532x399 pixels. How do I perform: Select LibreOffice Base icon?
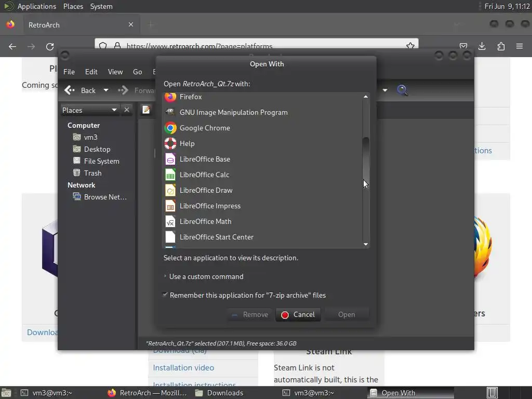(x=170, y=159)
